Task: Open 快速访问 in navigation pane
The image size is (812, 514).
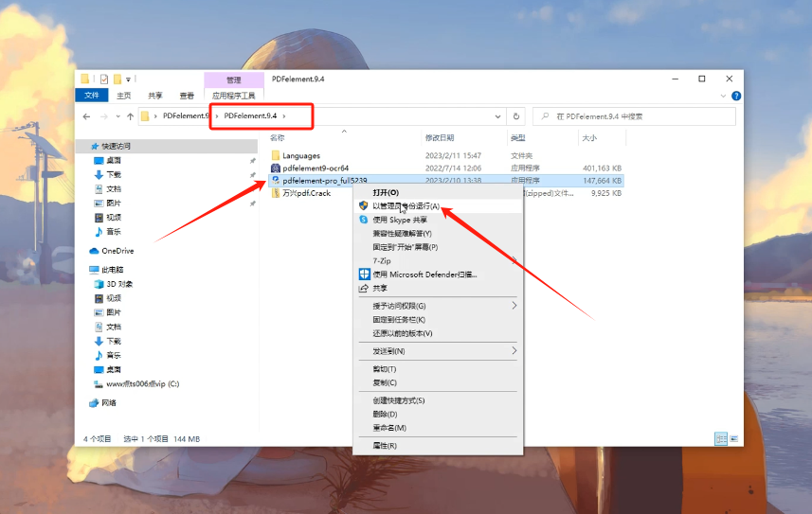Action: [x=116, y=147]
